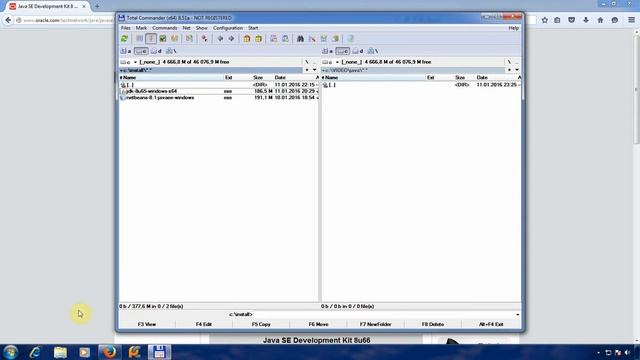Open the Files menu
The image size is (640, 360).
click(126, 28)
